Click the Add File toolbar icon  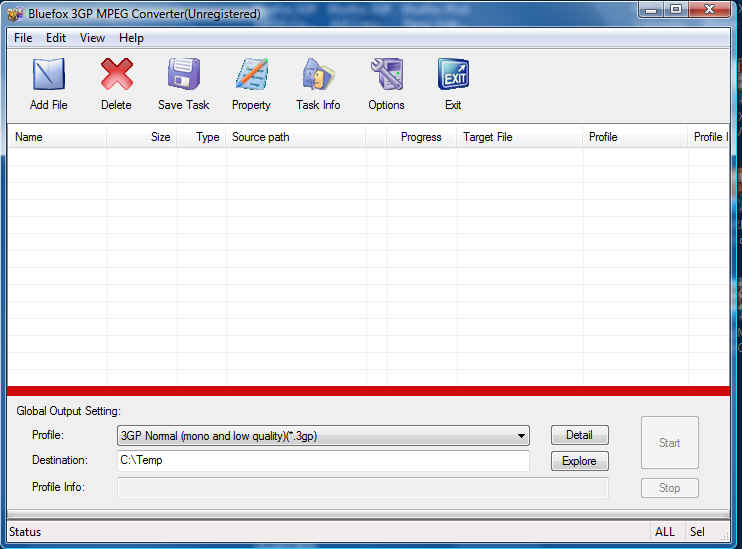point(49,74)
